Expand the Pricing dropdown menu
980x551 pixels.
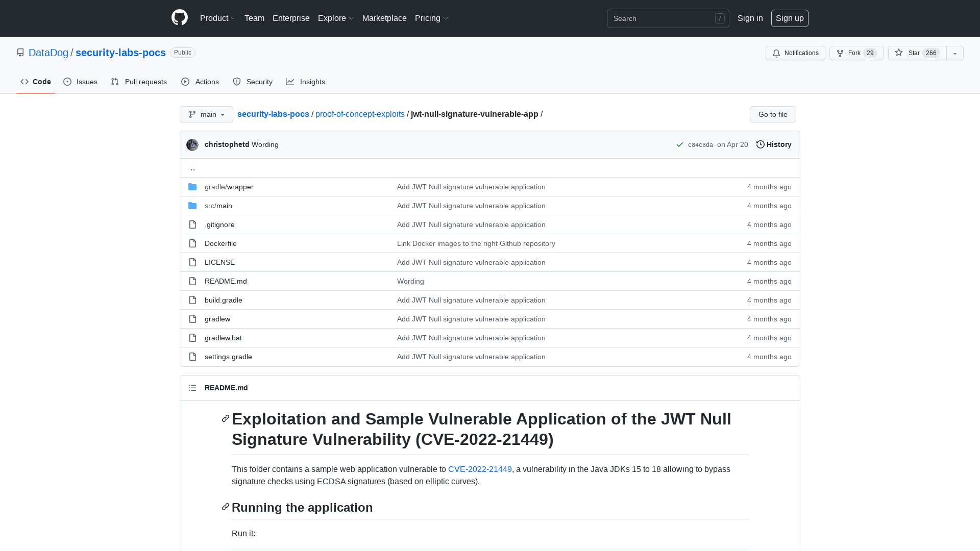coord(432,18)
